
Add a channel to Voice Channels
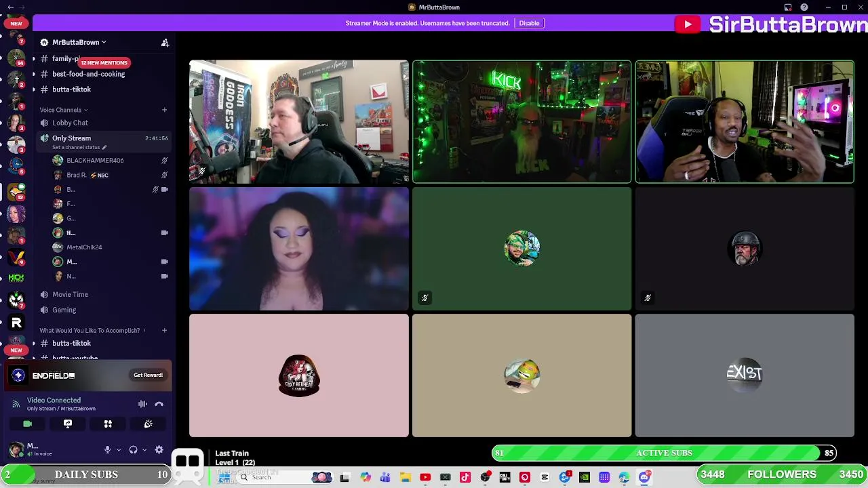(164, 110)
